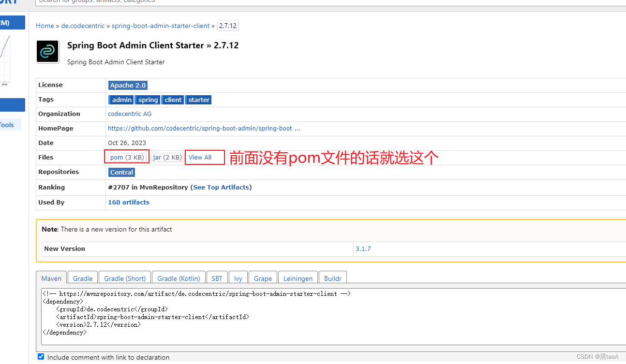The width and height of the screenshot is (626, 364).
Task: Click the 2.7.12 version breadcrumb badge
Action: [227, 26]
